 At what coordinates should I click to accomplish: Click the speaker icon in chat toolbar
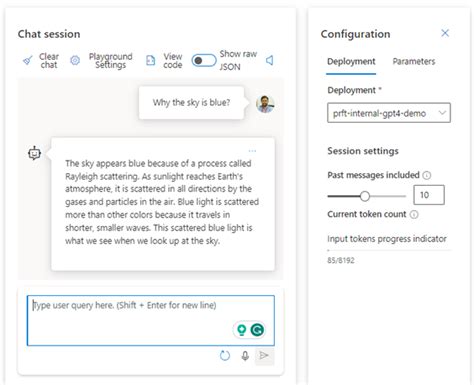[270, 60]
